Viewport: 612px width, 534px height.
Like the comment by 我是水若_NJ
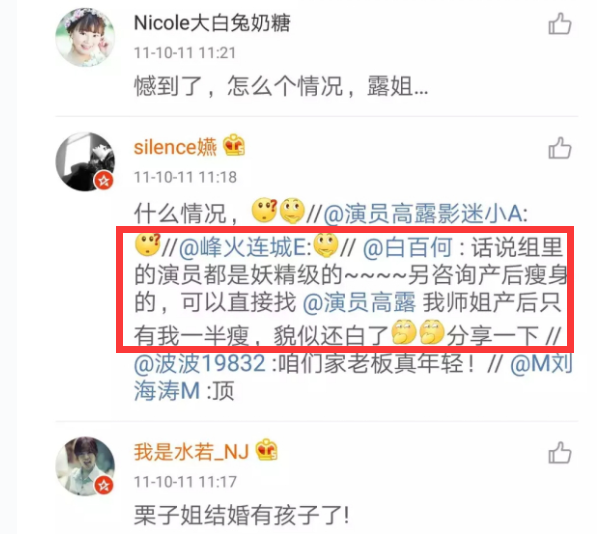[x=560, y=453]
